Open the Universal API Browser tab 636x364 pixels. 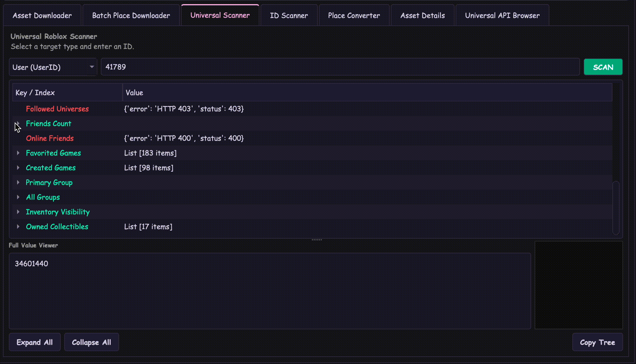(502, 16)
